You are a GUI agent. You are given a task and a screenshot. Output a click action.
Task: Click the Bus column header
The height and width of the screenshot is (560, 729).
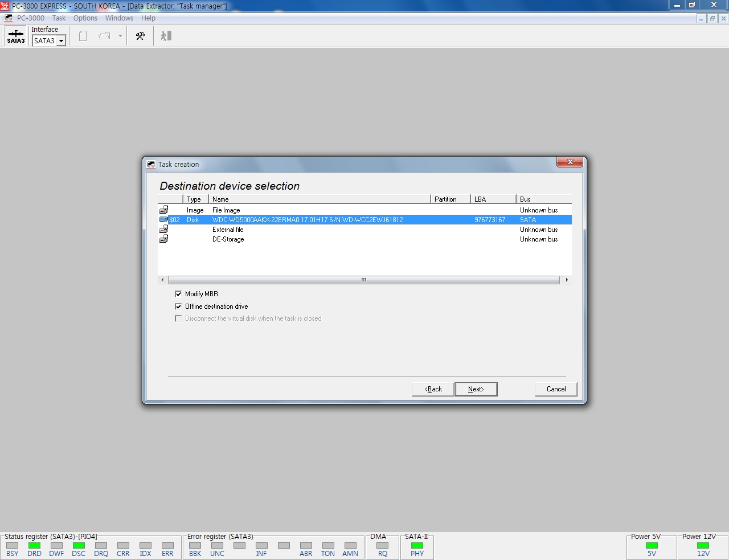pyautogui.click(x=544, y=199)
